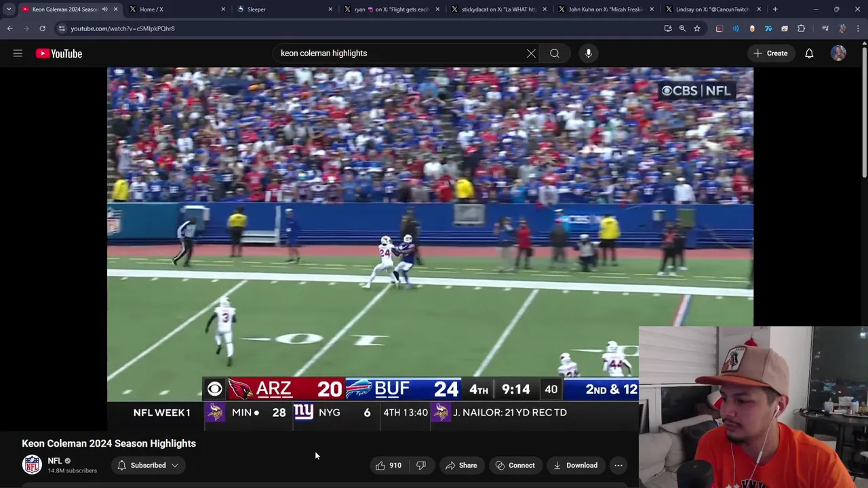Click the red screen-recorder extension icon

[x=719, y=28]
